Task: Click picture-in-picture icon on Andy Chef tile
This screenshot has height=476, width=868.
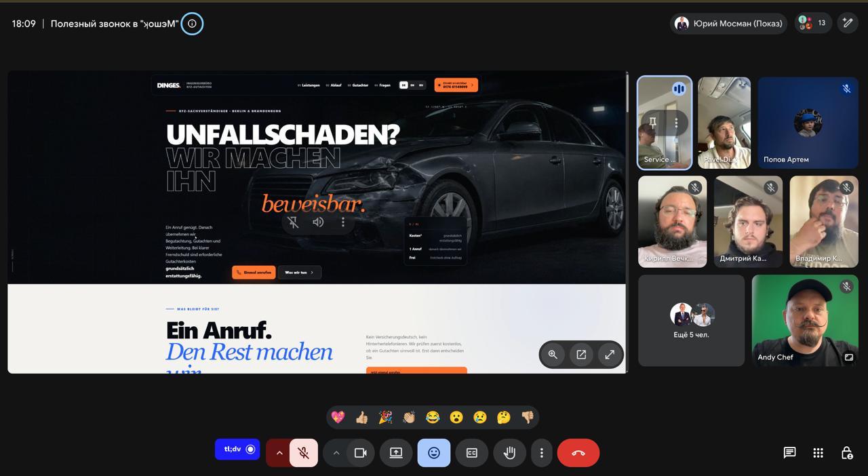Action: click(848, 357)
